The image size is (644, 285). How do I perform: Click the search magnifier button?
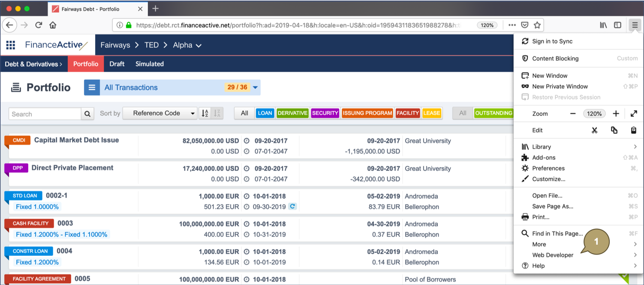[87, 114]
